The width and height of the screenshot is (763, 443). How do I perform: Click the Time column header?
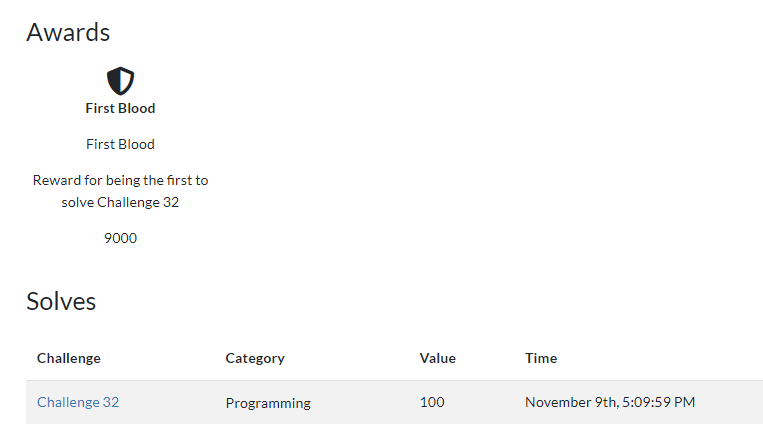tap(541, 358)
